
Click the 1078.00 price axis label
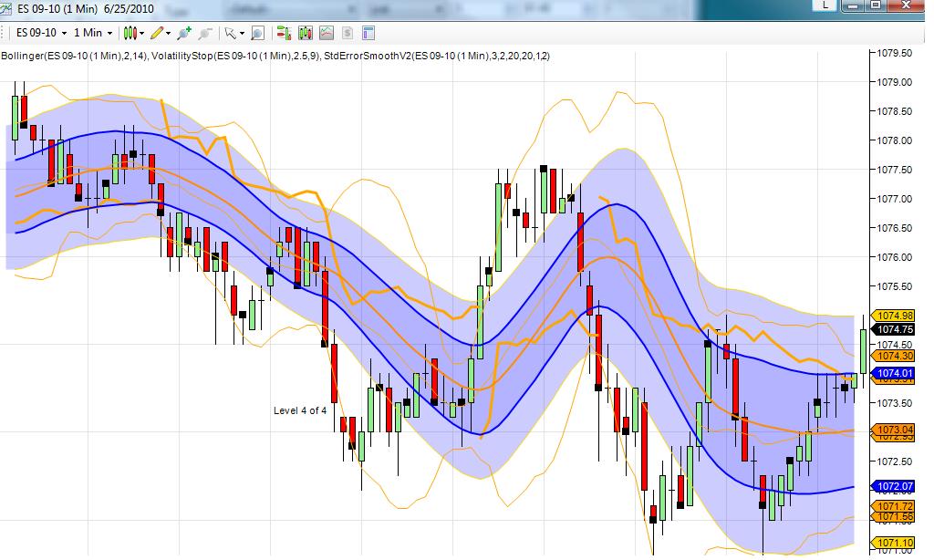pyautogui.click(x=894, y=140)
